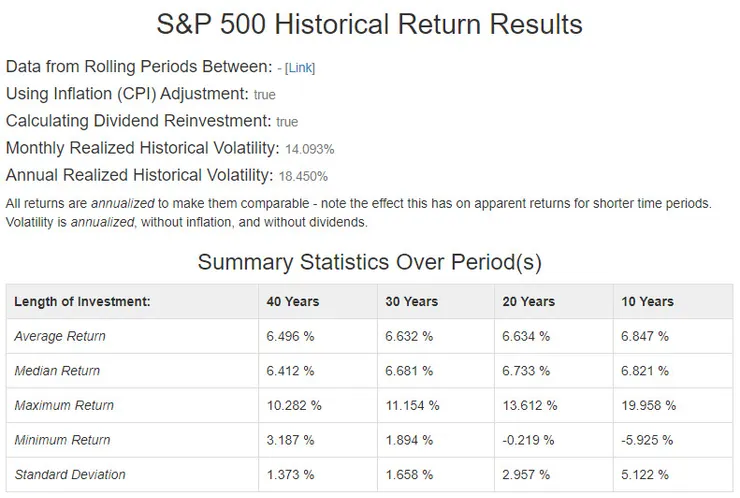Click the Average Return row label
Screen dimensions: 740x498
[60, 336]
